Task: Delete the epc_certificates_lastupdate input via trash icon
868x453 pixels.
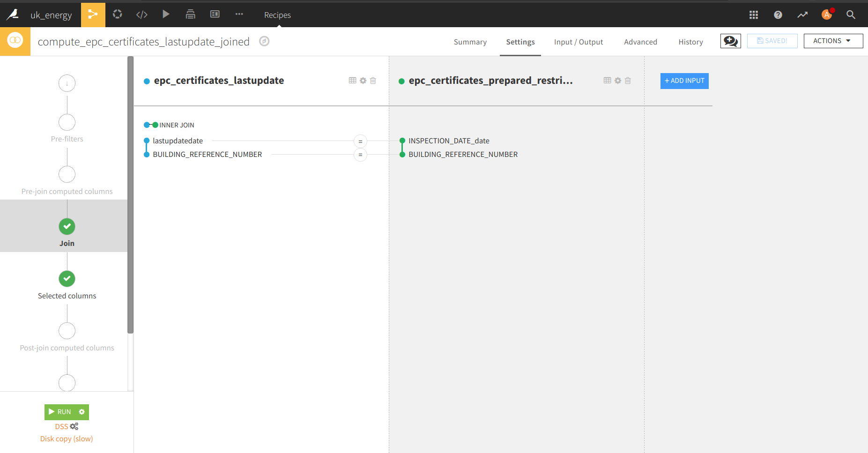Action: click(x=373, y=81)
